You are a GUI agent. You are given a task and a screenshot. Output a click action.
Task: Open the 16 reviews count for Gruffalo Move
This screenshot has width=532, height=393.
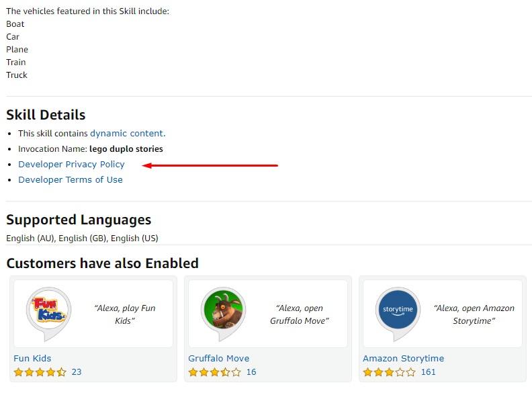pos(251,372)
